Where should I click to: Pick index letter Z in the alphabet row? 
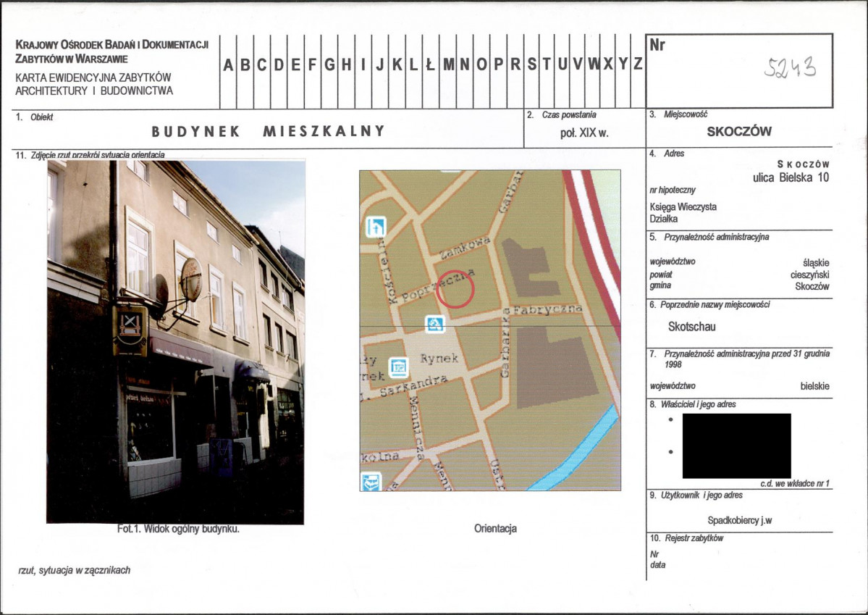[638, 64]
